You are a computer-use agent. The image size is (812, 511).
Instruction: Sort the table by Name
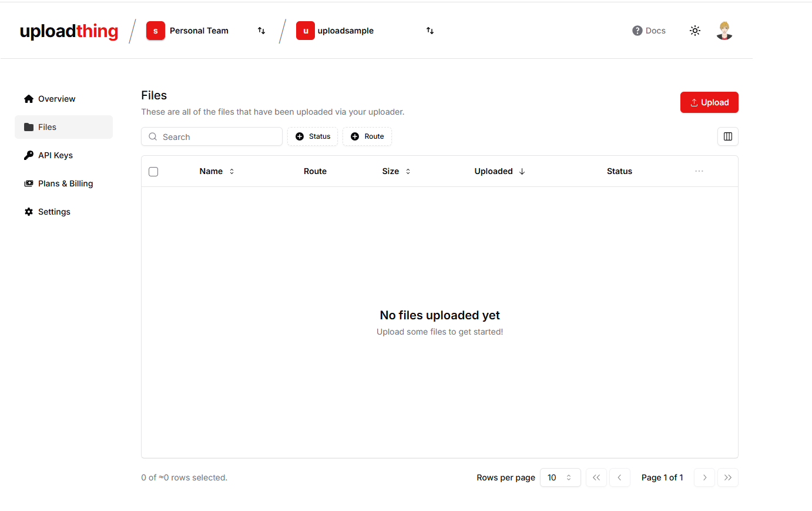tap(217, 171)
